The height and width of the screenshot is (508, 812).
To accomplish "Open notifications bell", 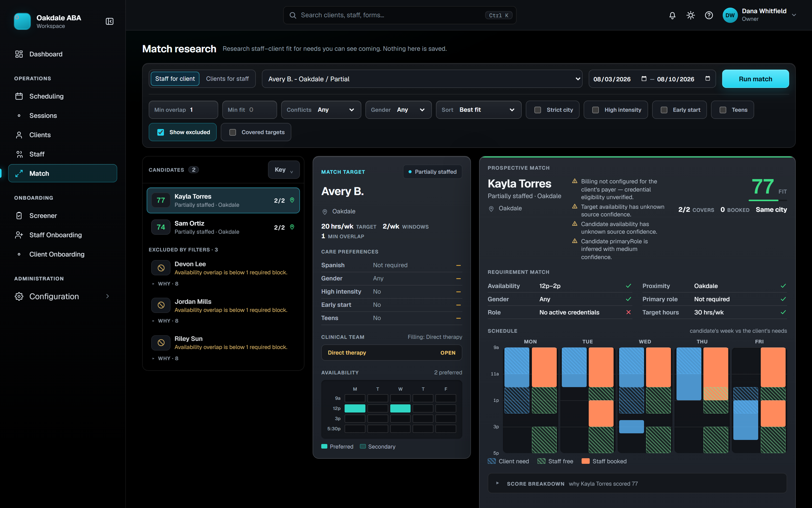I will pyautogui.click(x=672, y=15).
